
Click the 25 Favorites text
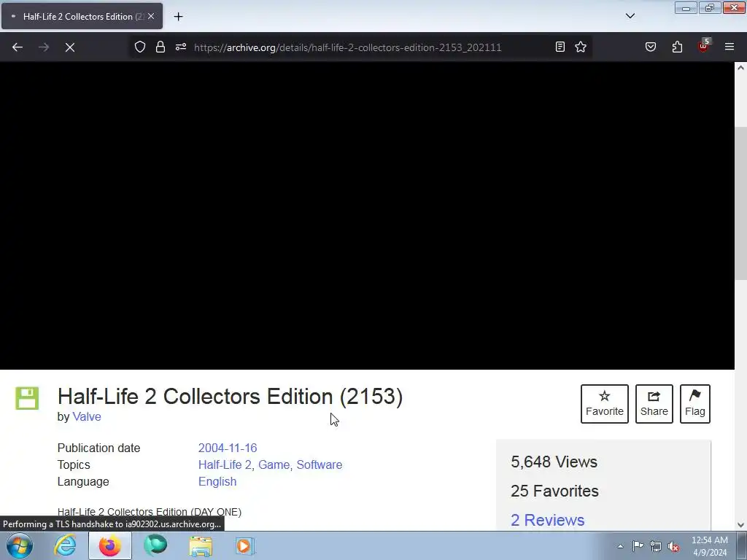pyautogui.click(x=554, y=491)
